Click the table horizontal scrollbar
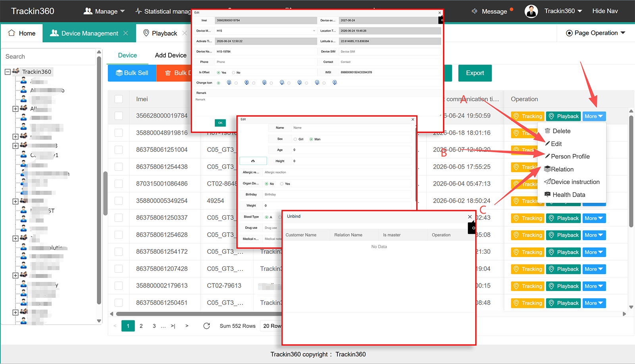 [198, 314]
